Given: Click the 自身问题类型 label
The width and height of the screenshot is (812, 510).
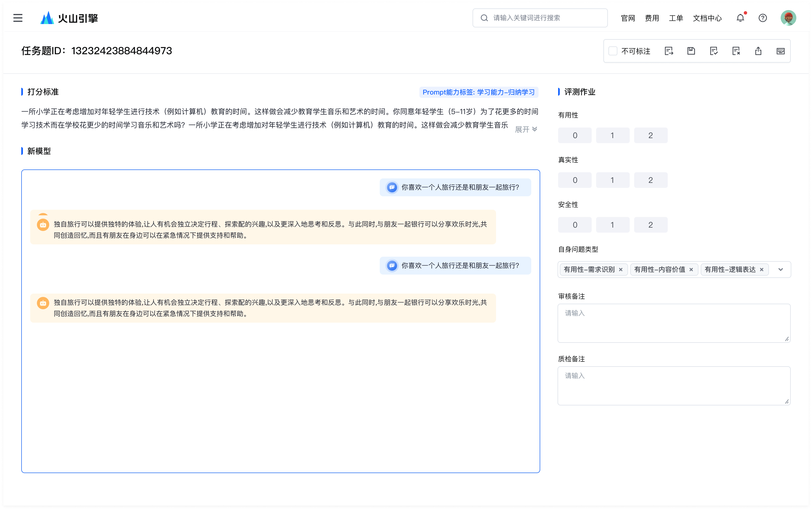Looking at the screenshot, I should point(578,250).
